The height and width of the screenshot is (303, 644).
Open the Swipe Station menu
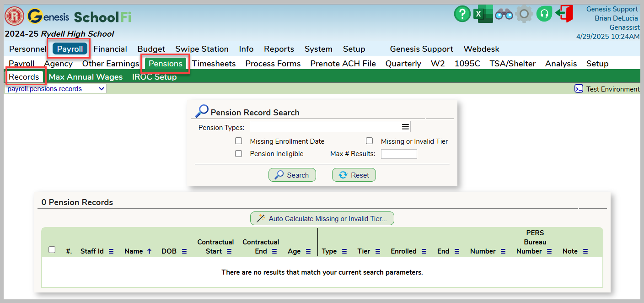pyautogui.click(x=202, y=49)
